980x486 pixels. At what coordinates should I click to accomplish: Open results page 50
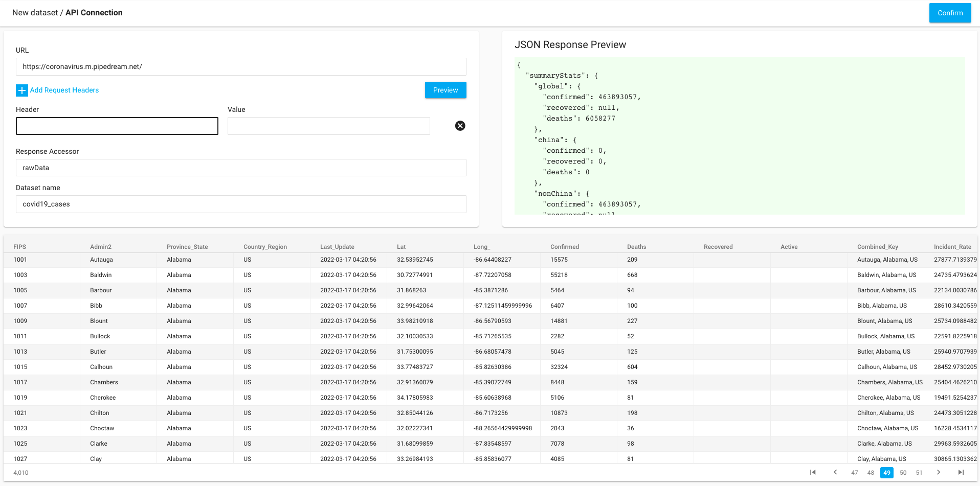point(903,473)
